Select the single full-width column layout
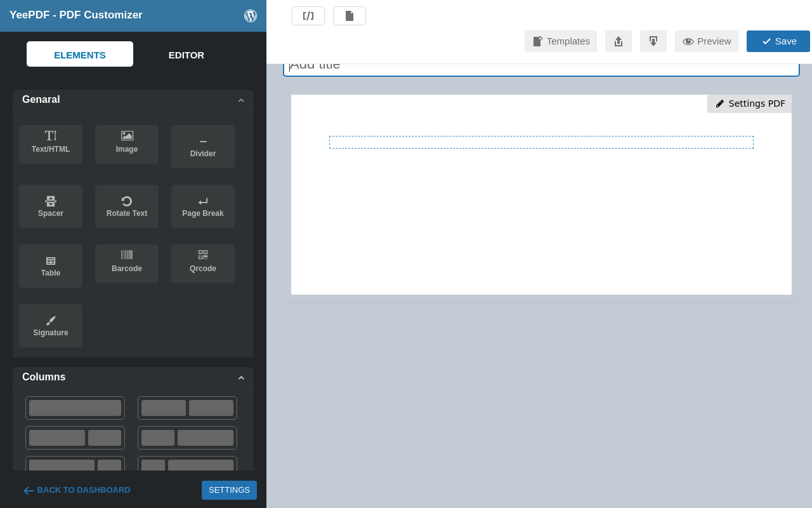 coord(75,408)
